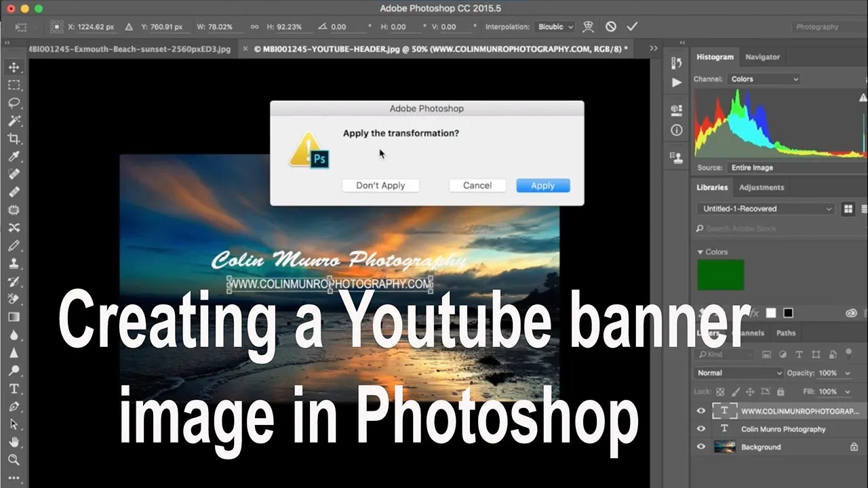The width and height of the screenshot is (868, 488).
Task: Filter layers by type layers
Action: (x=799, y=354)
